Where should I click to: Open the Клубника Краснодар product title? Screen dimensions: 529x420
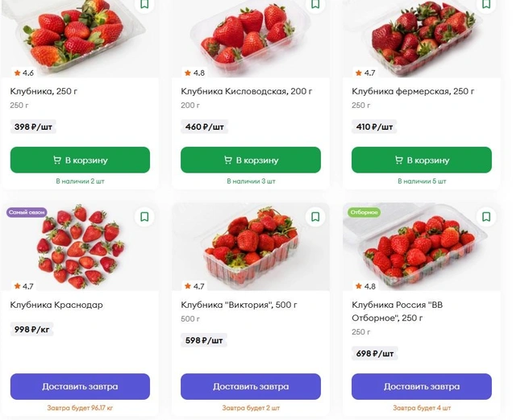coord(56,305)
